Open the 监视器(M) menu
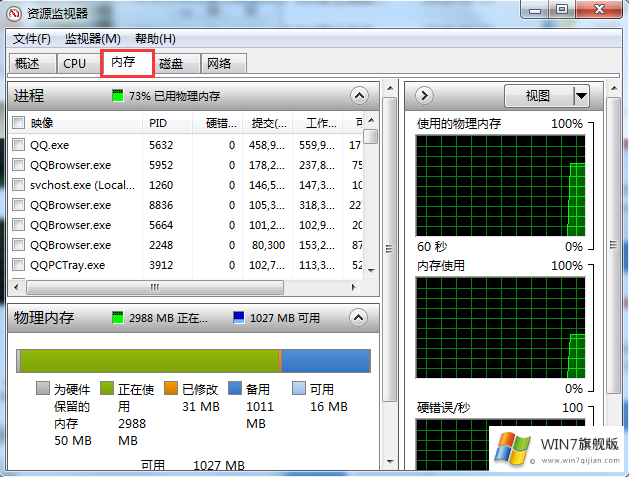This screenshot has height=477, width=629. (93, 39)
